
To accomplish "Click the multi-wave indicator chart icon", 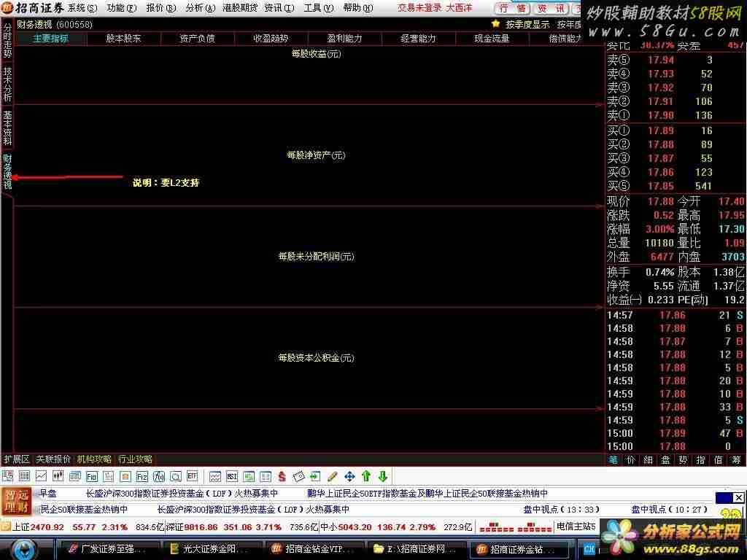I will [x=215, y=475].
